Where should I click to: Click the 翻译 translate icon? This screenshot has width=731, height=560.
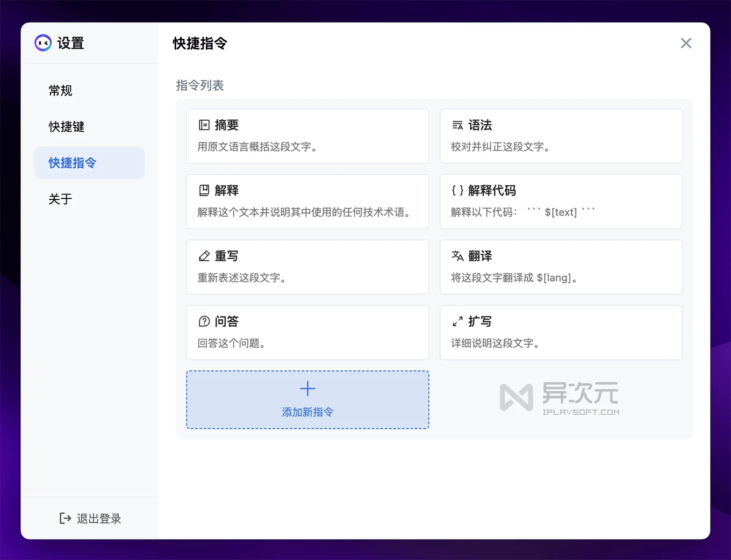point(457,256)
